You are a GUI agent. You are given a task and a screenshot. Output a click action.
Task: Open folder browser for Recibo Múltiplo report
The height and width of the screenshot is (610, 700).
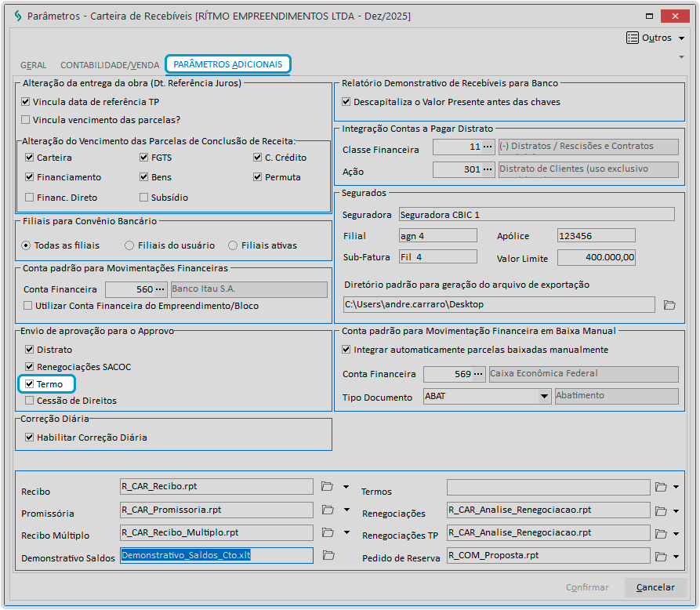pyautogui.click(x=328, y=532)
